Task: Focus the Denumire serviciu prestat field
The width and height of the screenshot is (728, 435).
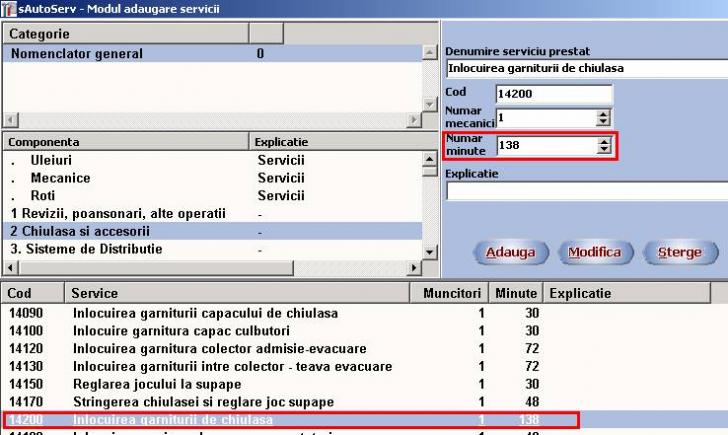Action: coord(585,69)
